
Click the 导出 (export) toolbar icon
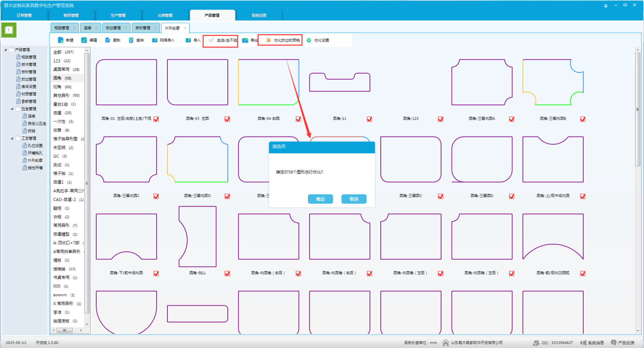pyautogui.click(x=245, y=40)
